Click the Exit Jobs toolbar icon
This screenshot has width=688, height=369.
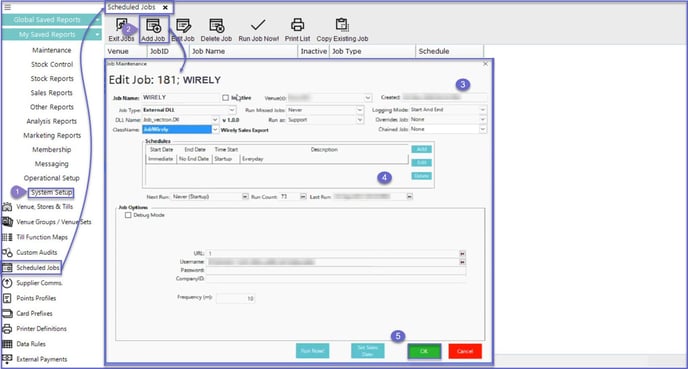(121, 25)
